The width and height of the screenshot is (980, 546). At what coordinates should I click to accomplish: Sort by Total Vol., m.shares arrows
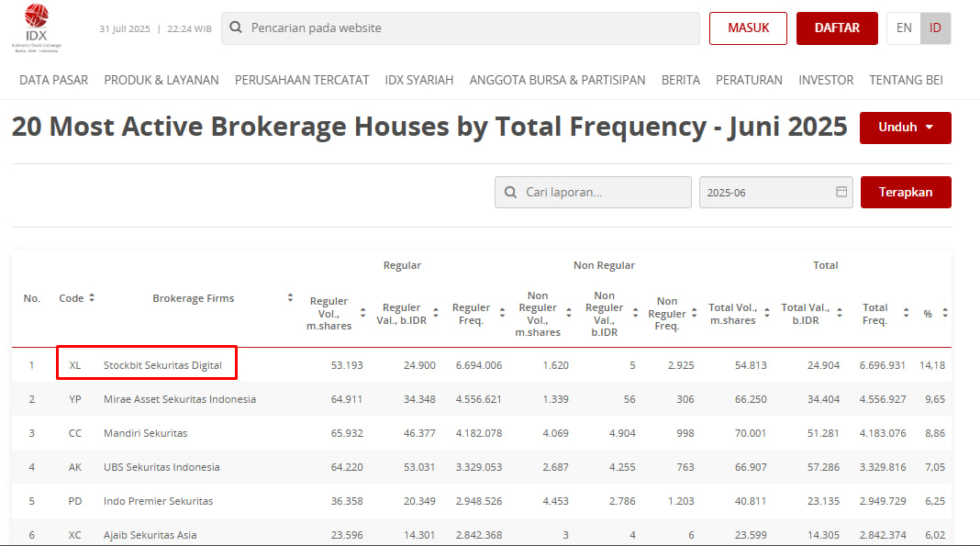tap(767, 313)
